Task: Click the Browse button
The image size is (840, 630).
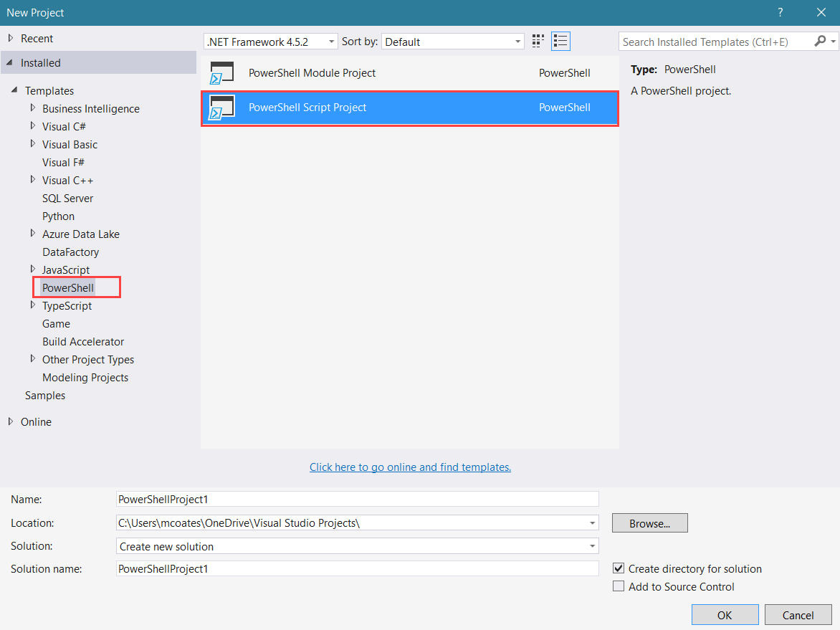Action: [x=650, y=523]
